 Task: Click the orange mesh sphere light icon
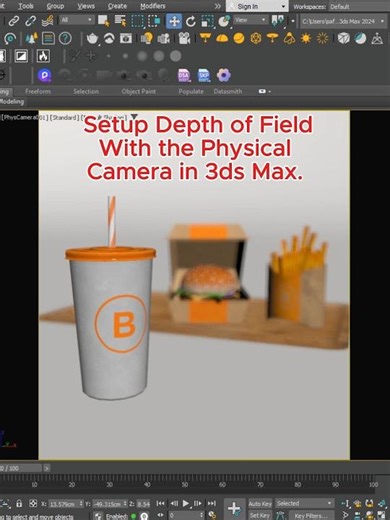point(256,39)
